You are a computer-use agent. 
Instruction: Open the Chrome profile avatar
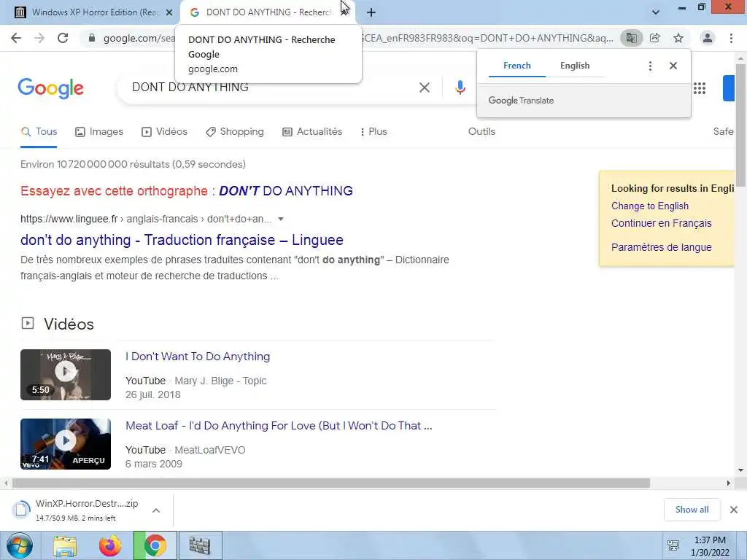point(708,38)
